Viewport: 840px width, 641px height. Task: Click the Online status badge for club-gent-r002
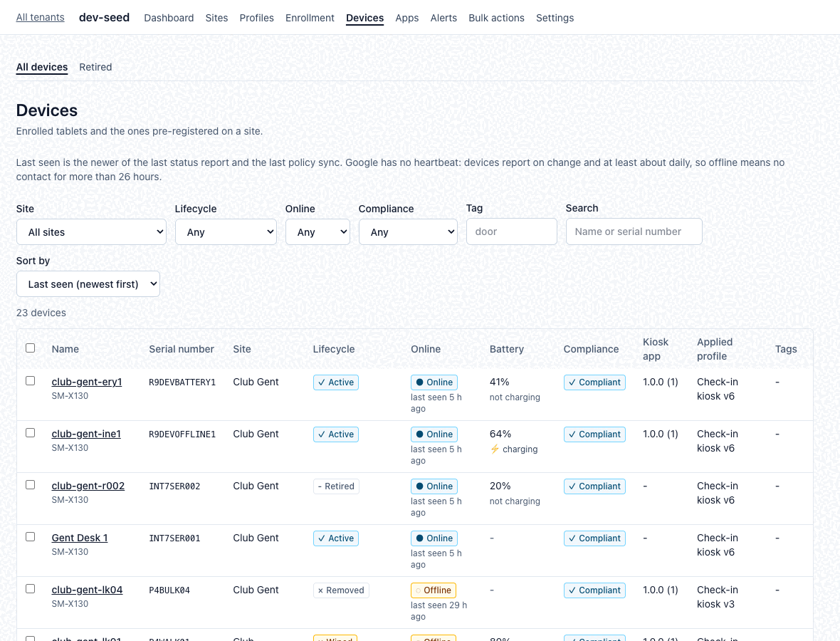[x=434, y=486]
